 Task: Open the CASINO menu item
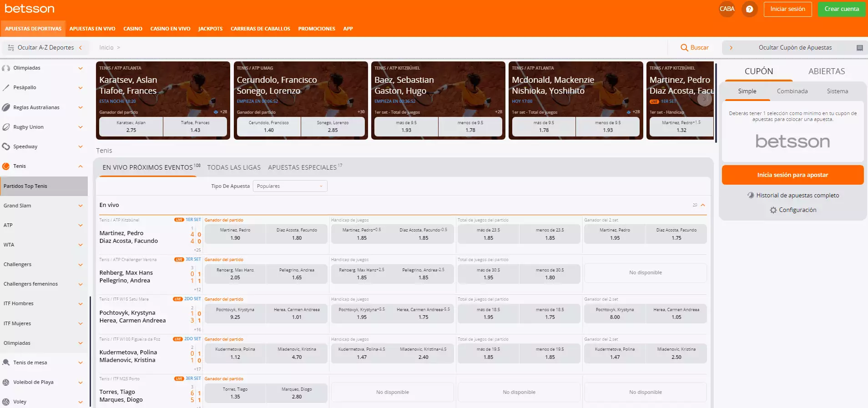point(133,29)
